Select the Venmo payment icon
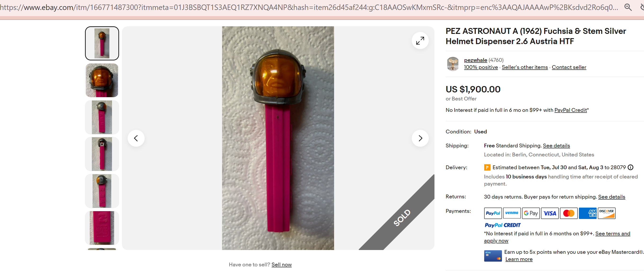The width and height of the screenshot is (644, 273). click(512, 213)
